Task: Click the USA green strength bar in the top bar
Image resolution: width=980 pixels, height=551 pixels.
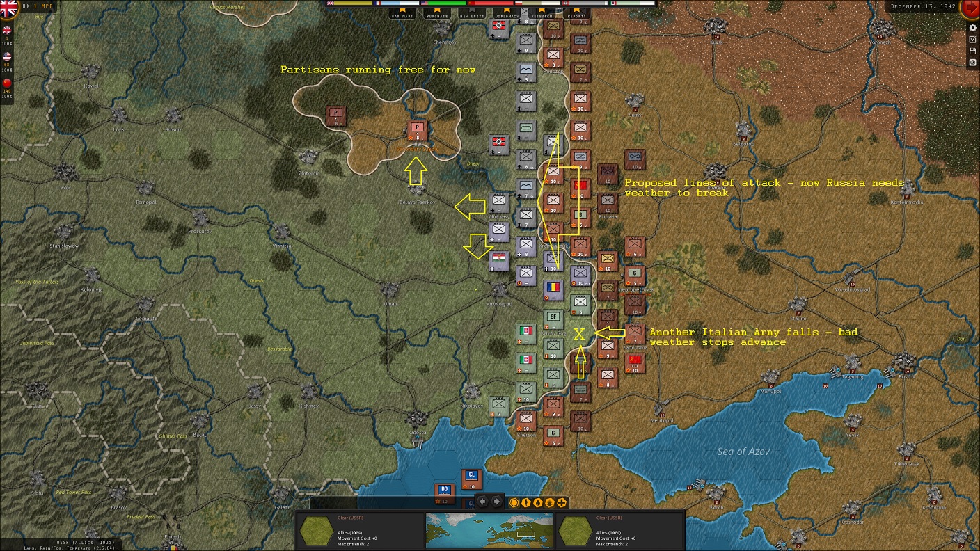Action: (x=448, y=3)
